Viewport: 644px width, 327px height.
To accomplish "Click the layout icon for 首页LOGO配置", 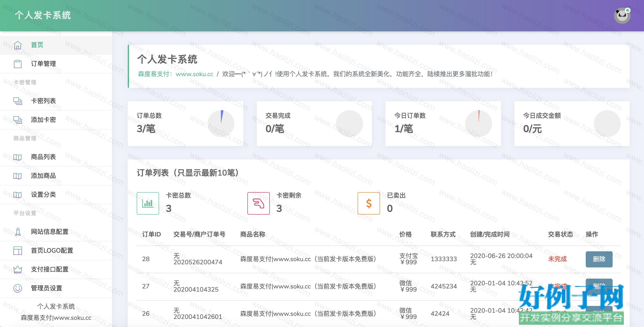I will [17, 251].
